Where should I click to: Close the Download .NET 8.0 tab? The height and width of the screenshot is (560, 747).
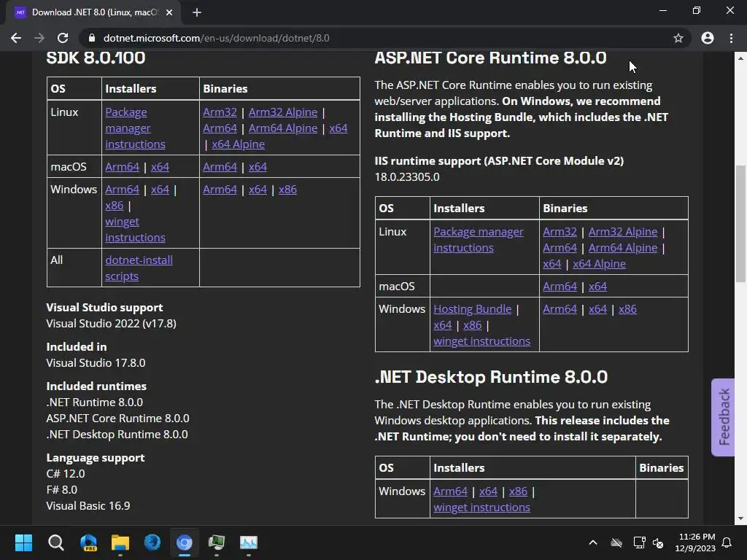(x=169, y=12)
